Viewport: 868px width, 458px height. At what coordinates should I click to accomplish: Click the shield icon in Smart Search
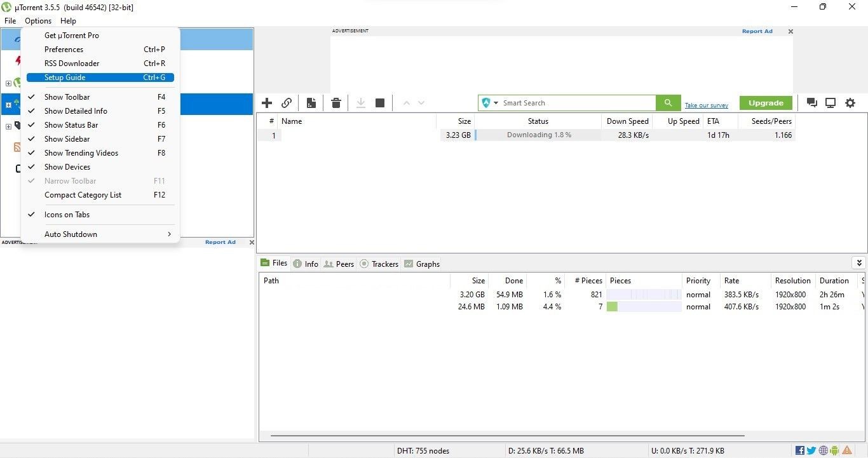pos(486,103)
